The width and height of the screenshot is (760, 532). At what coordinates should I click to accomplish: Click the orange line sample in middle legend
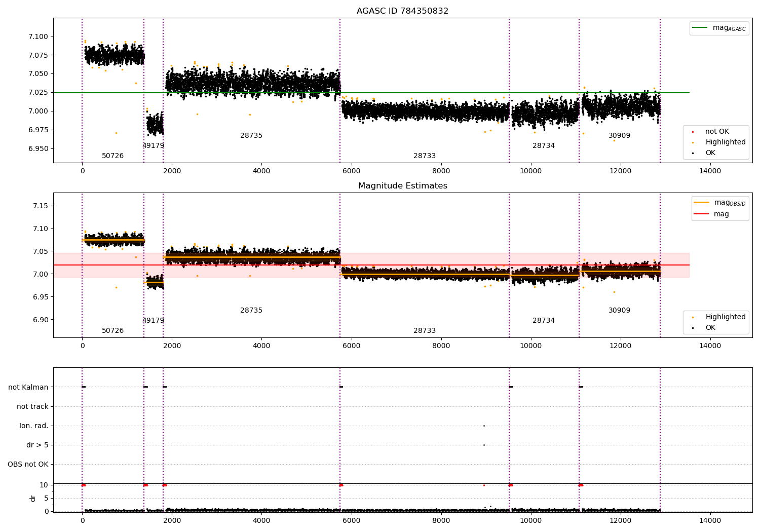pos(702,203)
